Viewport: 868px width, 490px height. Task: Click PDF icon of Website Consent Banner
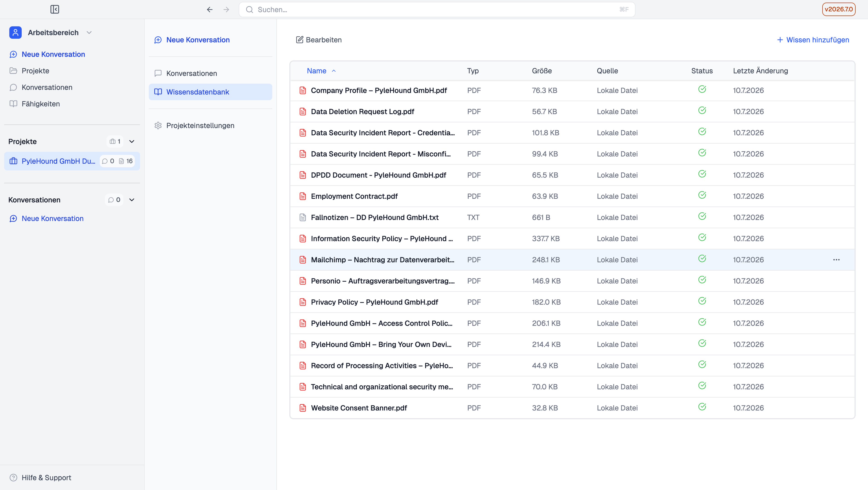click(x=303, y=408)
